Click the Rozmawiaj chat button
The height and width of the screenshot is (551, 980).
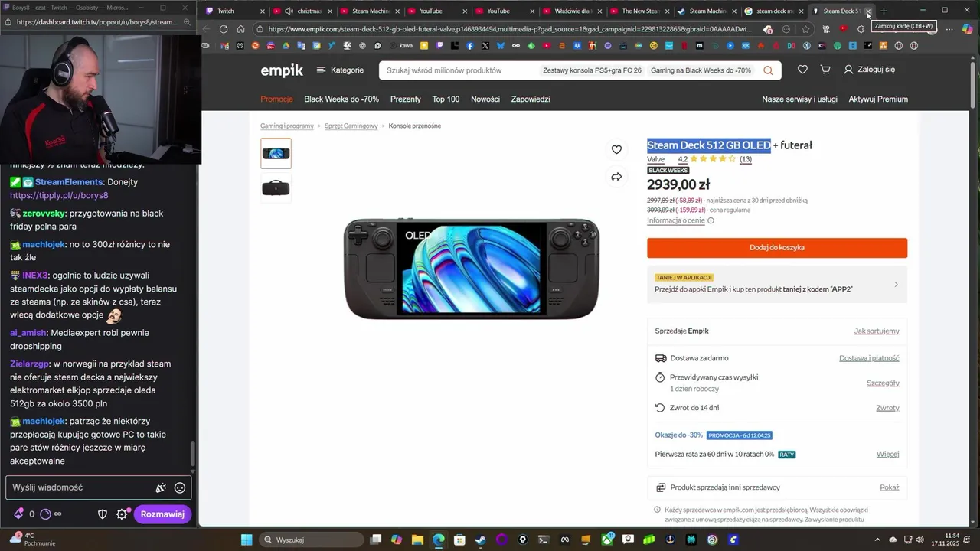click(162, 514)
